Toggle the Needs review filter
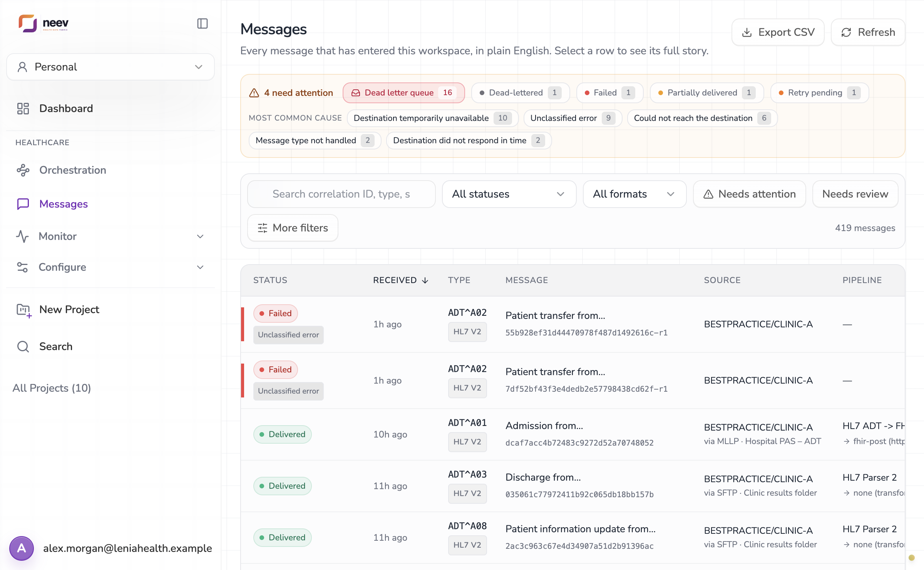924x570 pixels. point(855,194)
